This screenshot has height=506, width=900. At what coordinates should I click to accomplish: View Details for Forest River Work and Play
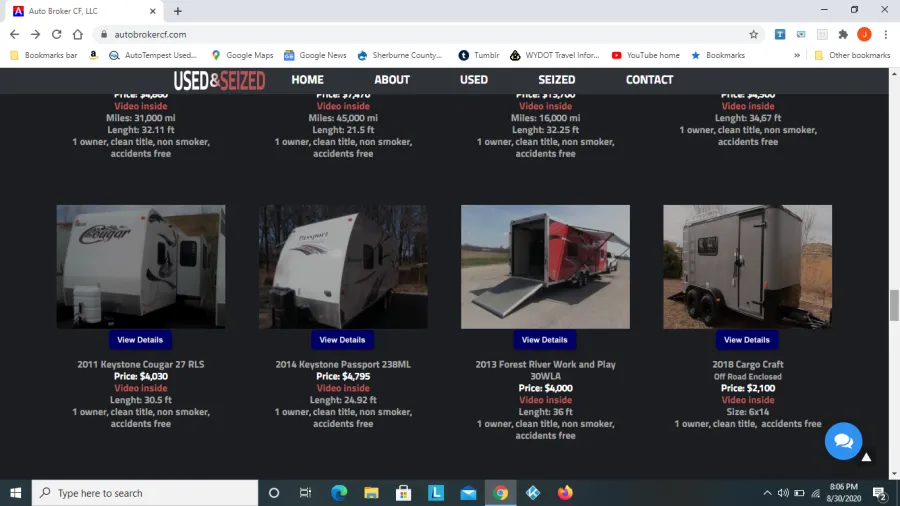(x=544, y=340)
